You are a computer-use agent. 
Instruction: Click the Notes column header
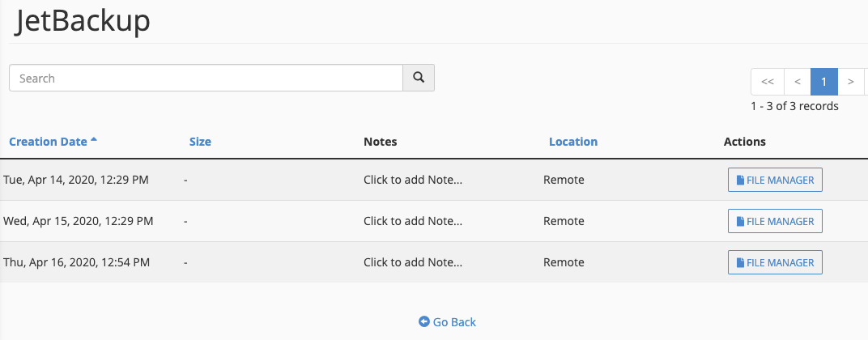[x=381, y=141]
